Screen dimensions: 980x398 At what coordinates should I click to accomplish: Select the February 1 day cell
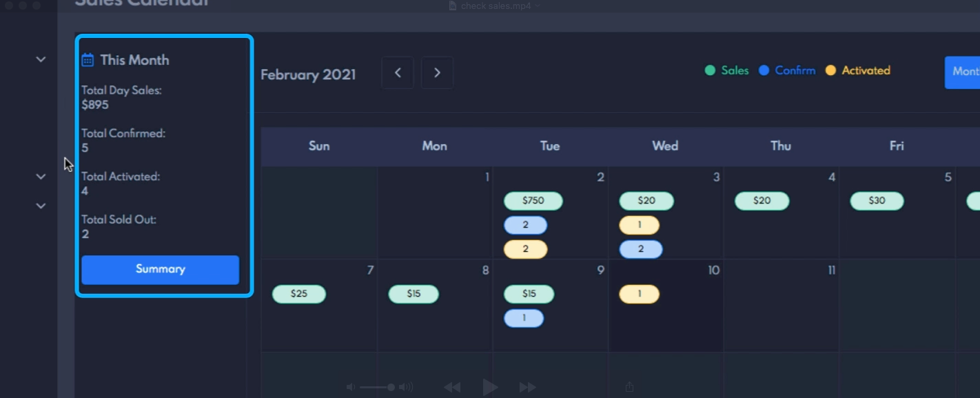pos(435,212)
